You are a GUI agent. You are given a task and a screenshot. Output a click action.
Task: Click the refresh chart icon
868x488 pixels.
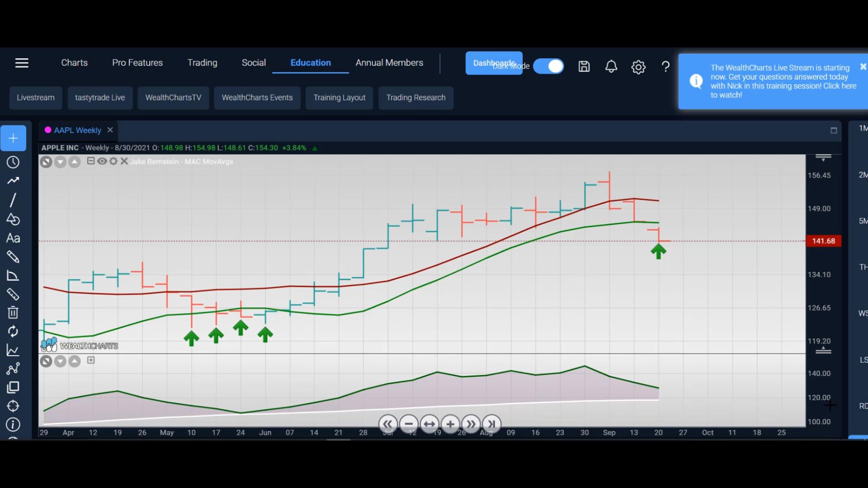pyautogui.click(x=13, y=331)
